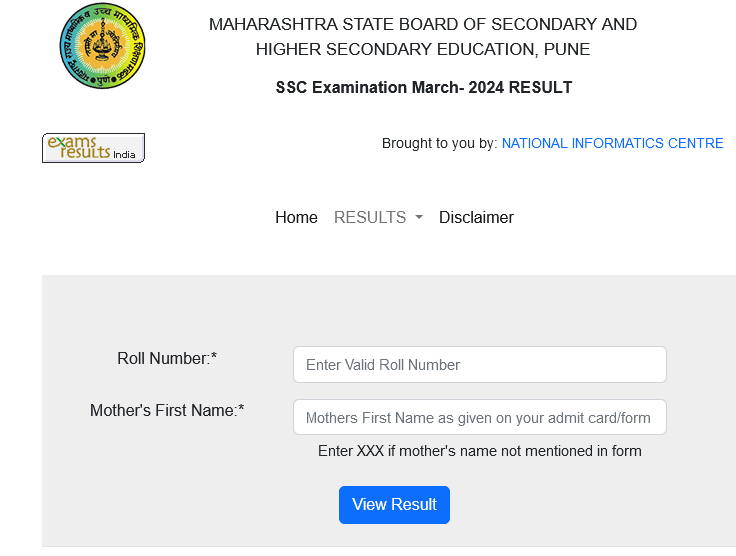Click the SSC Examination March-2024 RESULT title

click(424, 87)
